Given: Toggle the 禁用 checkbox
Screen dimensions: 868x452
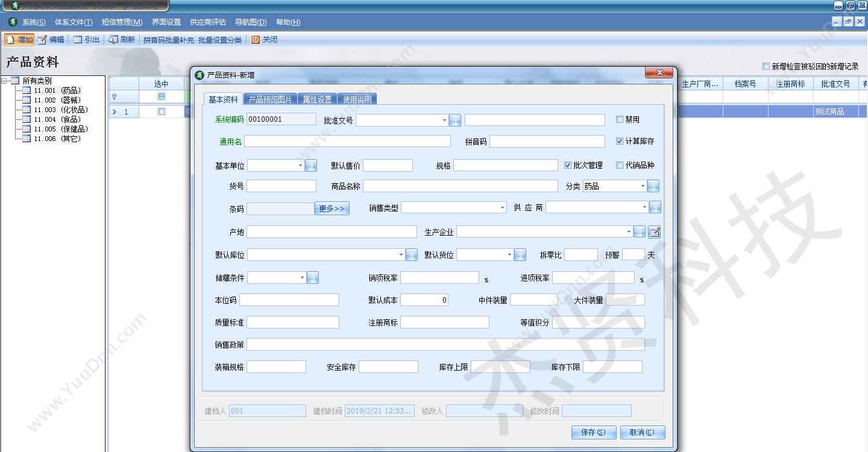Looking at the screenshot, I should 620,119.
